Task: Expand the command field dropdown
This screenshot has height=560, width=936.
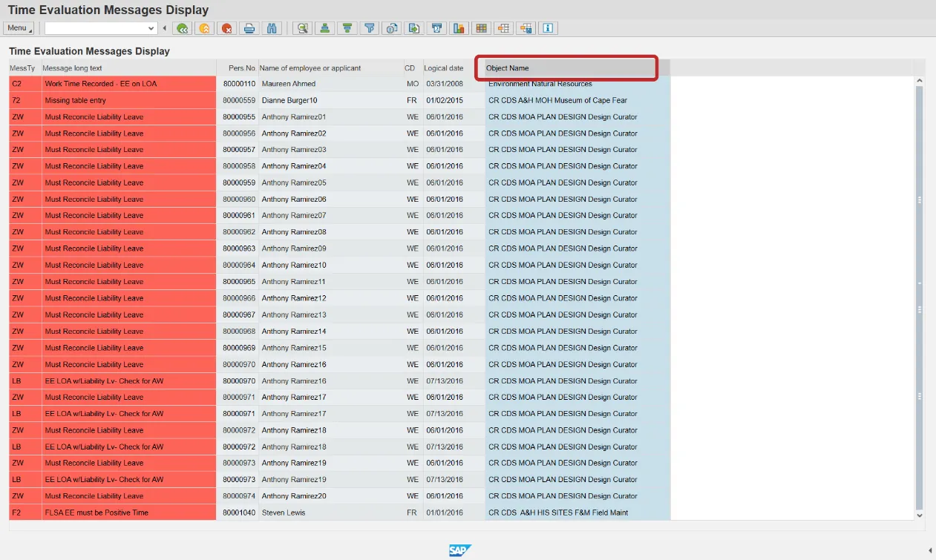Action: coord(151,28)
